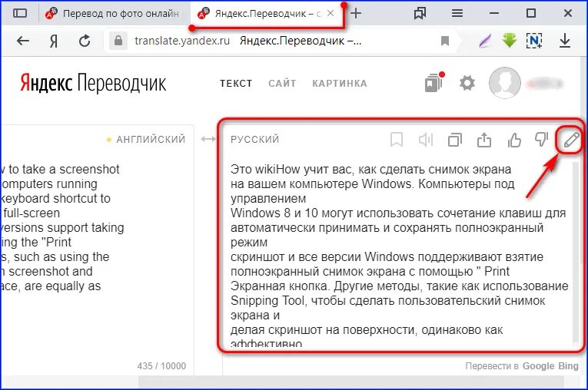Viewport: 588px width, 390px height.
Task: Copy the translated text
Action: pyautogui.click(x=455, y=140)
